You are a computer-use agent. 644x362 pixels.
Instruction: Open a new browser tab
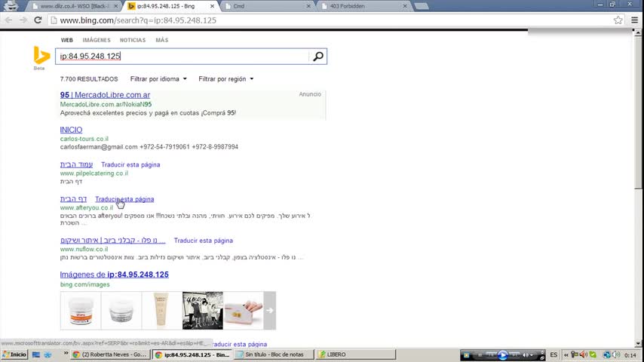click(422, 6)
